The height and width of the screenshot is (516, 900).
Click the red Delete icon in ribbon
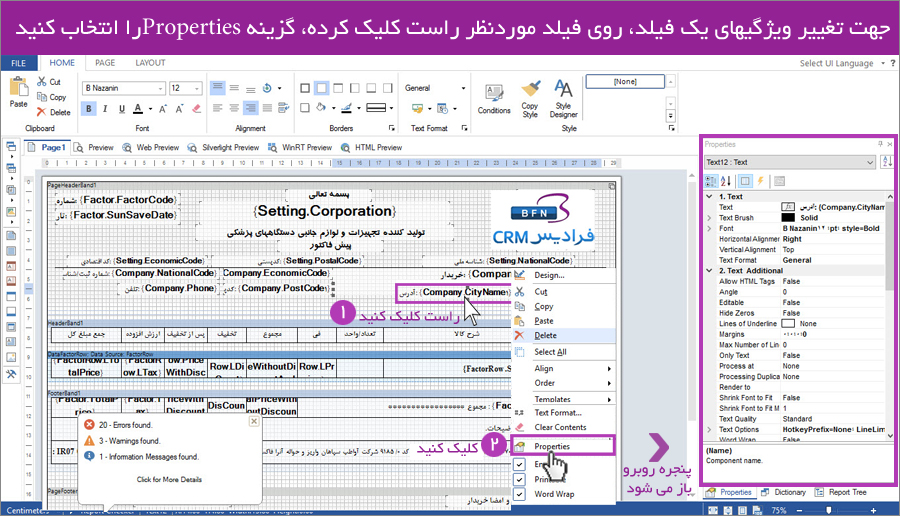pyautogui.click(x=41, y=112)
